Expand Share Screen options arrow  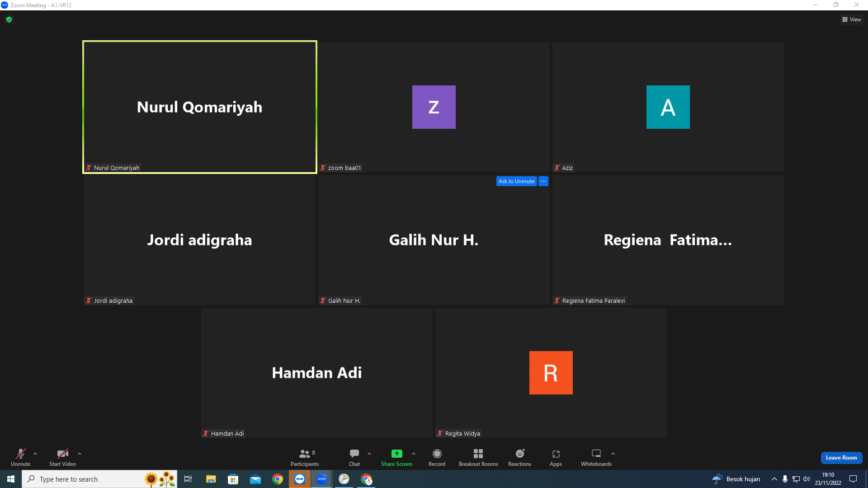pyautogui.click(x=414, y=454)
